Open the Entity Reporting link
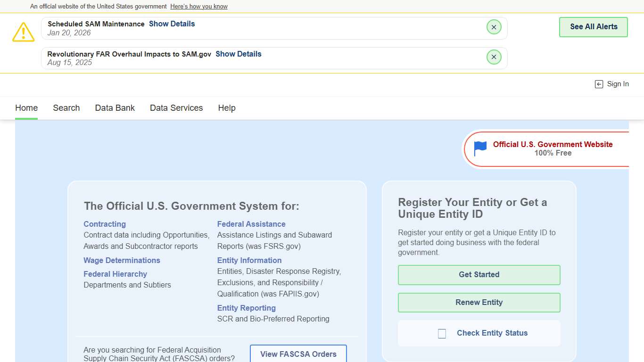Screen dimensions: 644x362 coord(246,308)
